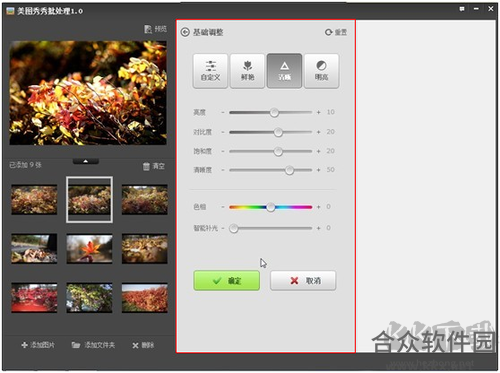Close the 美图秀秀批处理 window
Viewport: 500px width, 373px height.
(x=490, y=9)
